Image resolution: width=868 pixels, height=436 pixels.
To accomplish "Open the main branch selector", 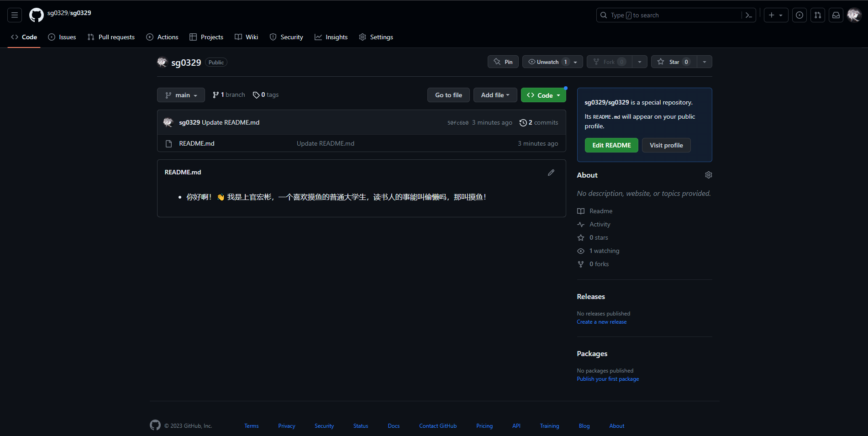I will pyautogui.click(x=181, y=95).
